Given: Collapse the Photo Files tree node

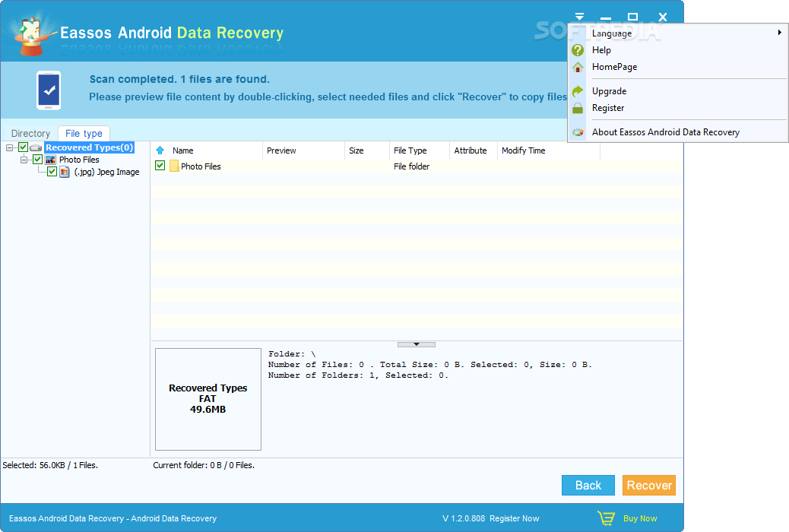Looking at the screenshot, I should 24,160.
